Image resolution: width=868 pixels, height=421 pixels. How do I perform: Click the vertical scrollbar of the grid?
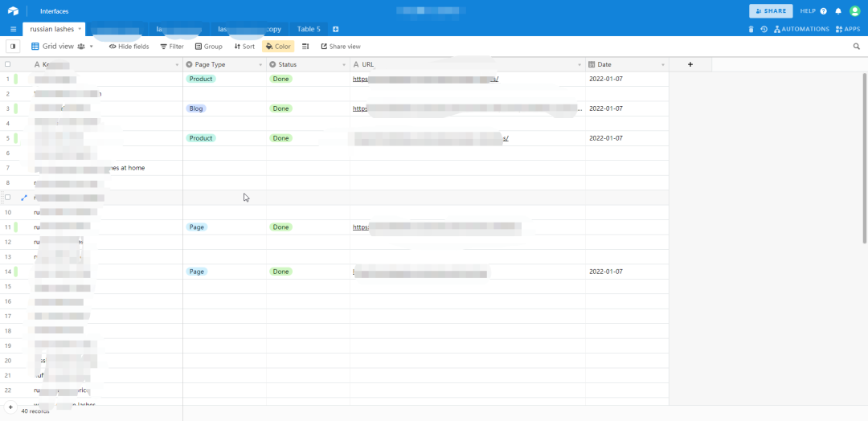[865, 157]
